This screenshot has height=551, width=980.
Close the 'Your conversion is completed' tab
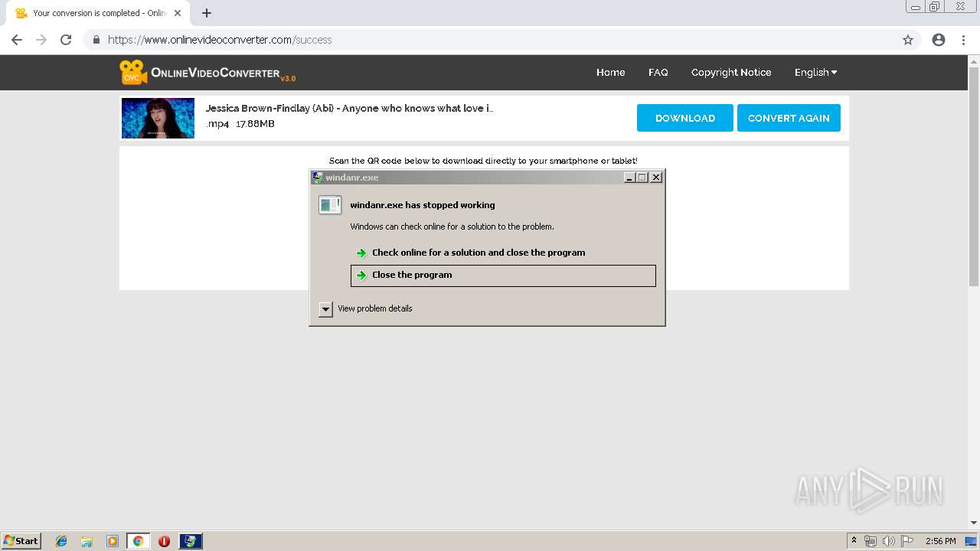click(x=178, y=13)
